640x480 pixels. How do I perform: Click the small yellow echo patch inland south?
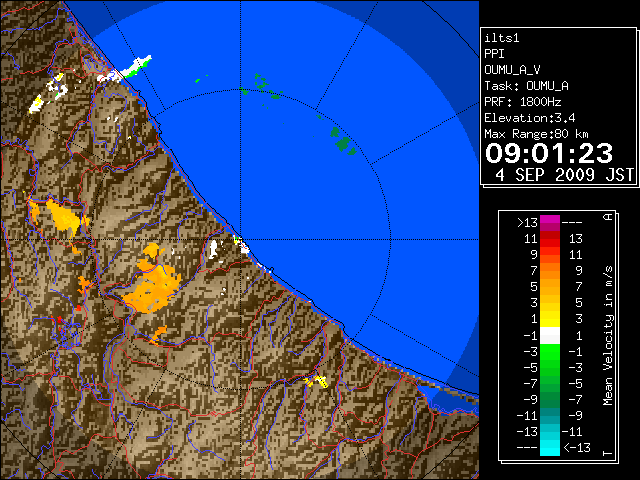tap(317, 382)
